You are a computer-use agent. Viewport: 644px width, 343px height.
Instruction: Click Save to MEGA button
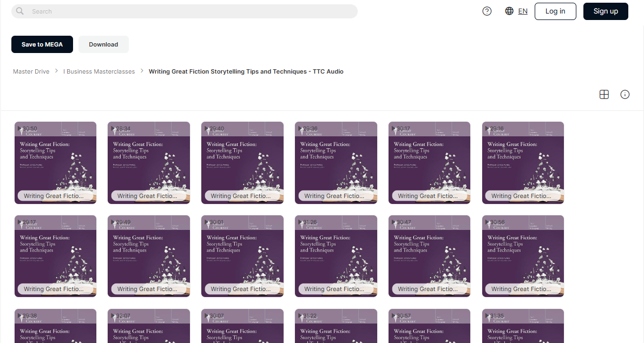[x=42, y=44]
